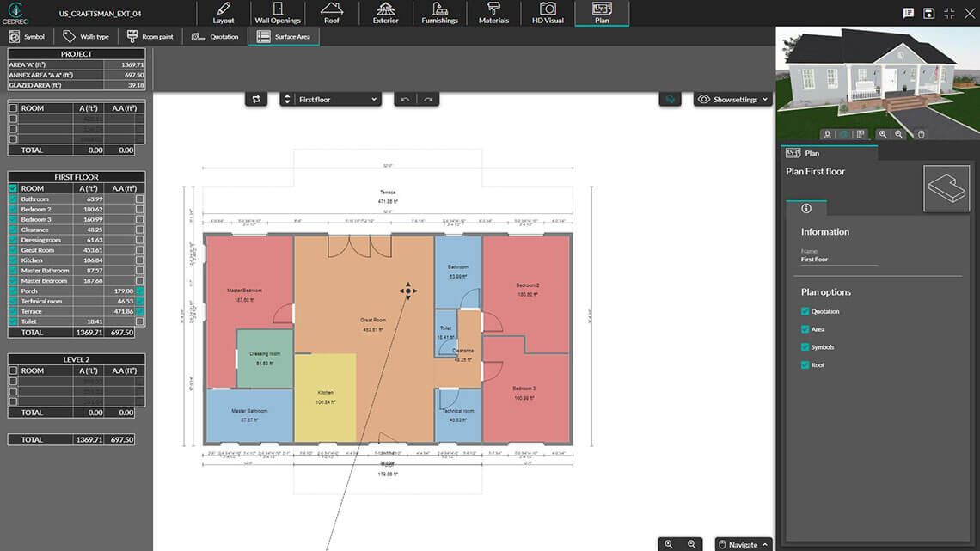980x551 pixels.
Task: Zoom in on the 3D preview
Action: (x=883, y=133)
